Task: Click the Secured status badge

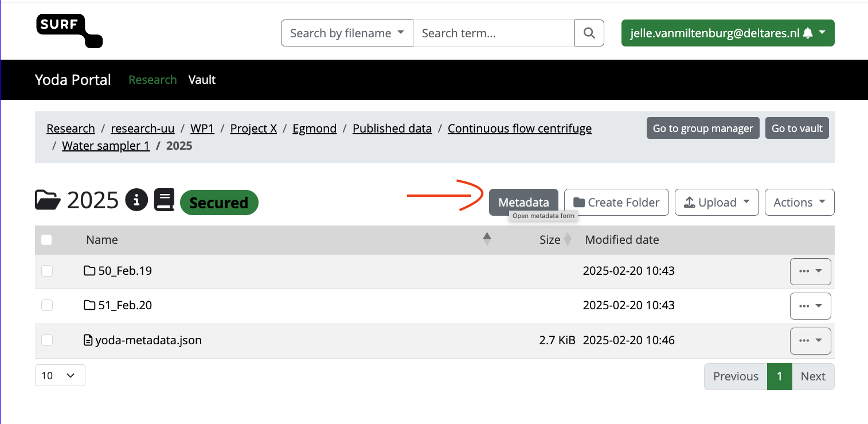Action: (219, 203)
